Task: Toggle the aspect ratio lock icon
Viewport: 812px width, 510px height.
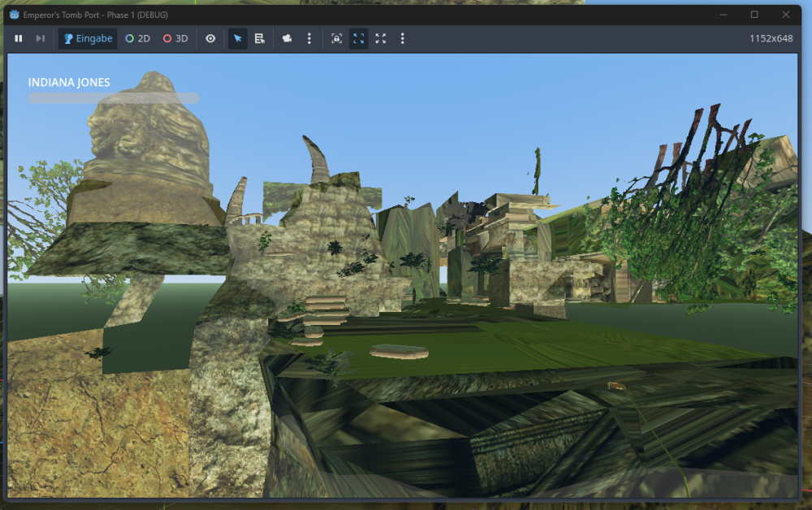Action: click(337, 38)
